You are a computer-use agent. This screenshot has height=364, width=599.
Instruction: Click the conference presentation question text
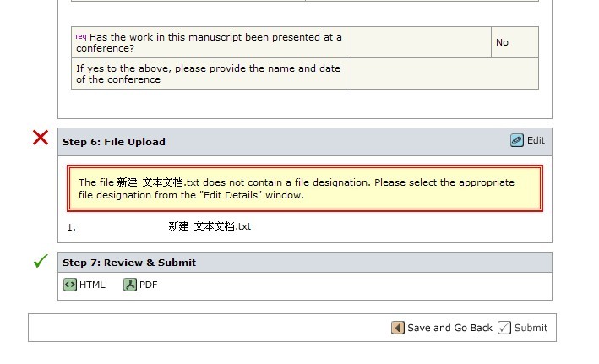[211, 42]
